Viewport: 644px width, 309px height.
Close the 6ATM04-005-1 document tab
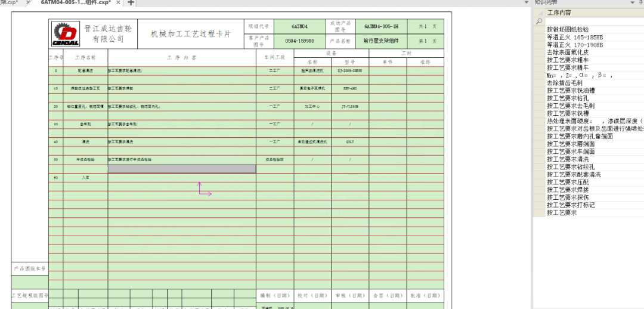118,2
